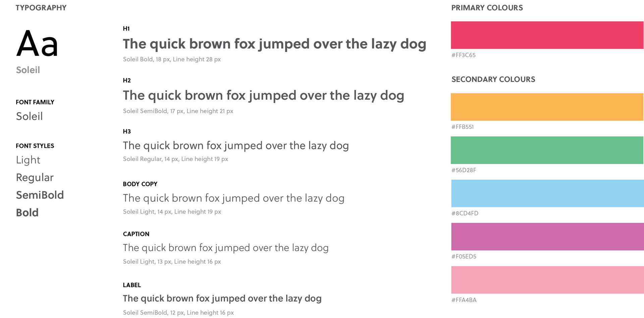644x318 pixels.
Task: Click Soleil under Font Family
Action: [30, 116]
